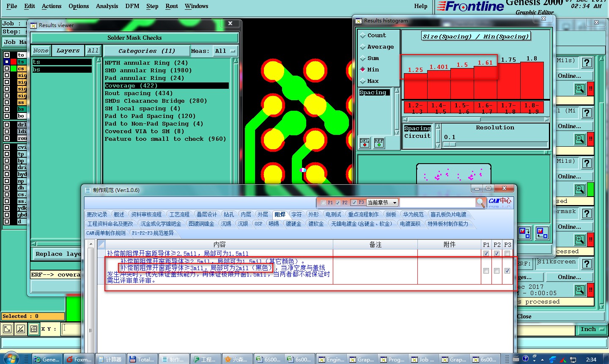The width and height of the screenshot is (609, 364).
Task: Click histogram horizontal scrollbar left arrow
Action: (x=406, y=120)
